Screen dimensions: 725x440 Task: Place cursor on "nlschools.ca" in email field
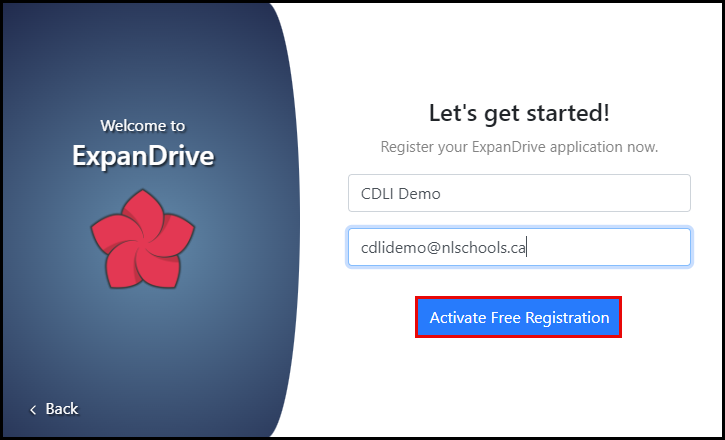point(484,248)
